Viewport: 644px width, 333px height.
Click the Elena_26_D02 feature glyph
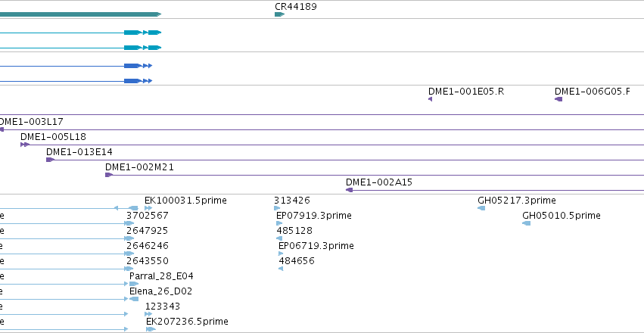click(x=134, y=299)
